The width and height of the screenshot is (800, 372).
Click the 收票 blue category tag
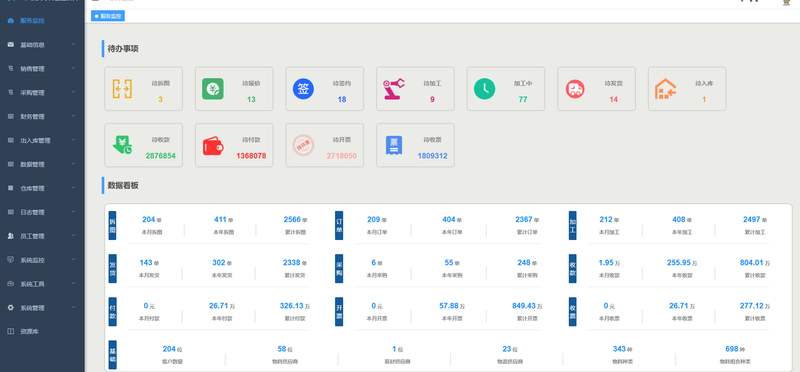572,311
